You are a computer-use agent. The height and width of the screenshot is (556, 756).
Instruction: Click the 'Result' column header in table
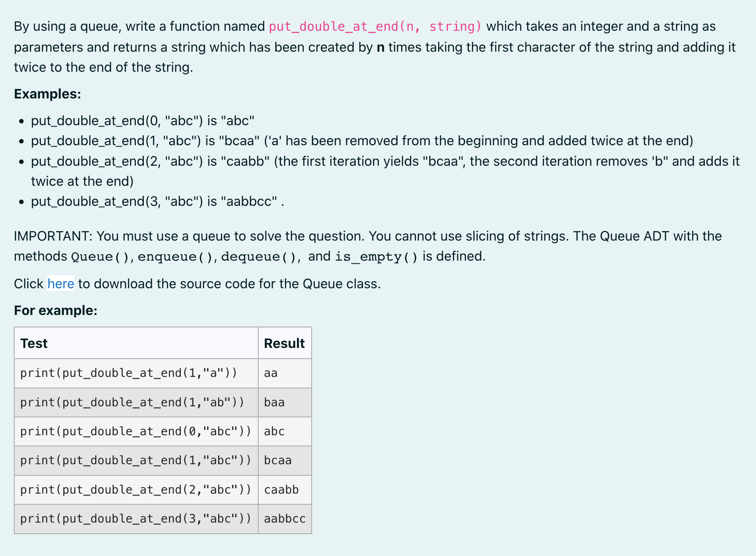(284, 343)
